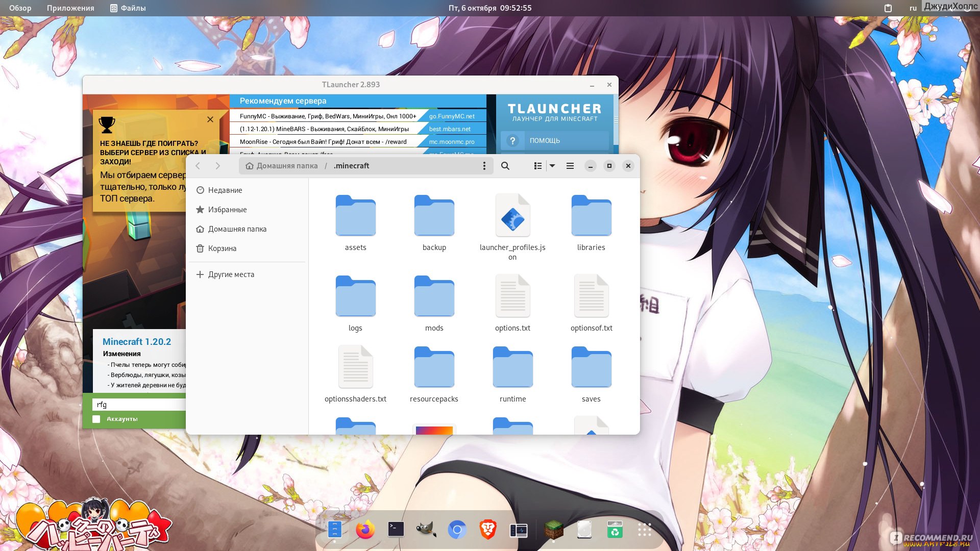Open mc.moonmc.pro server link

point(452,142)
